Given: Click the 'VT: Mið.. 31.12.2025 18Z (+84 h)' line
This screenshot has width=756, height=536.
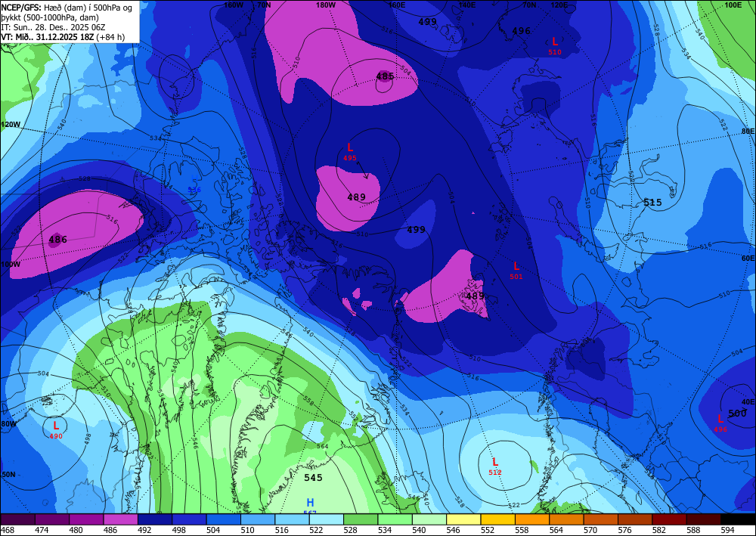Looking at the screenshot, I should click(63, 36).
